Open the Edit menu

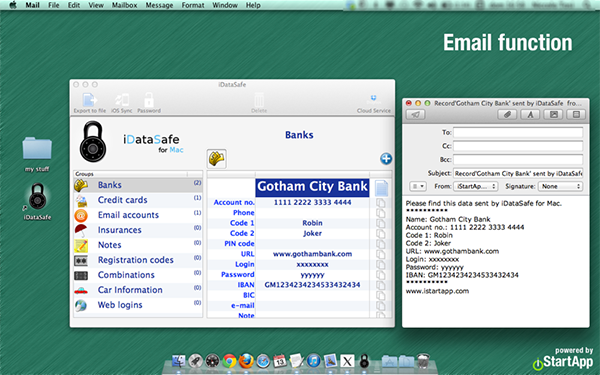pos(74,5)
